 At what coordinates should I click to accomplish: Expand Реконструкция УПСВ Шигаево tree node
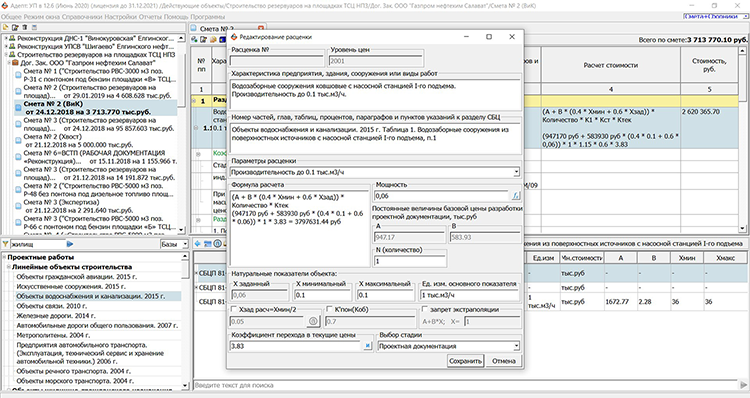(6, 46)
